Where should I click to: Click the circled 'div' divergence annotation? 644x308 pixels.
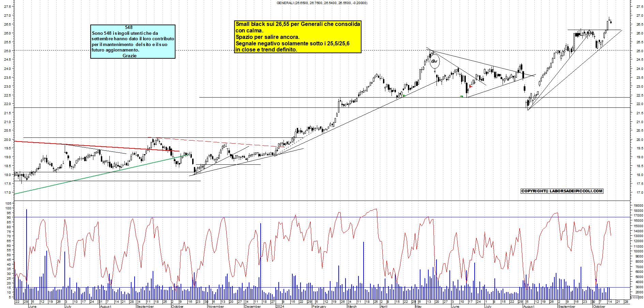[434, 61]
